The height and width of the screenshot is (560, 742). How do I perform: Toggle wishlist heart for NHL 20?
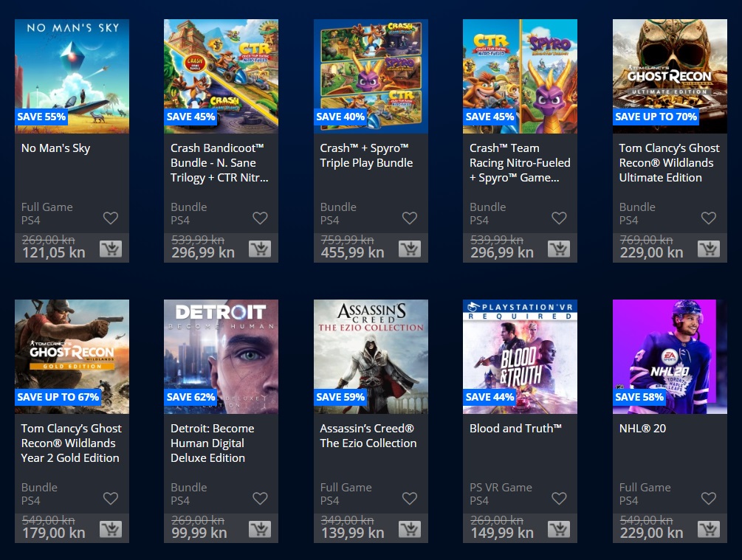pos(709,498)
